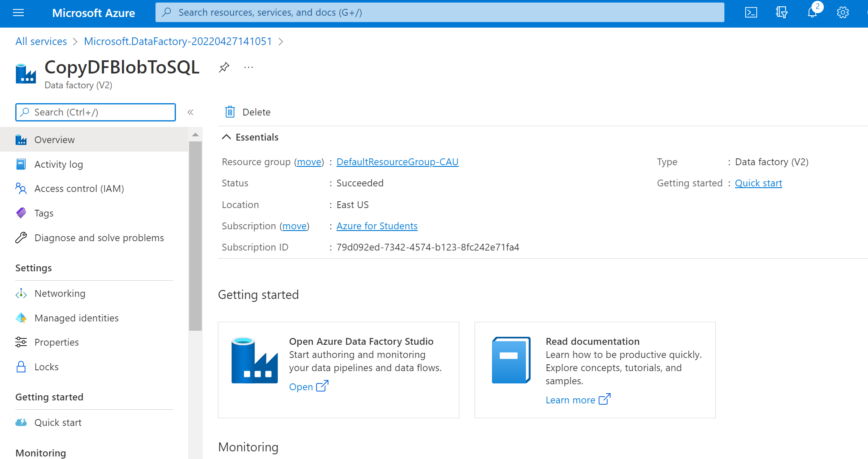The width and height of the screenshot is (868, 459).
Task: Expand breadcrumb chevron after Microsoft.DataFactory
Action: click(x=281, y=42)
